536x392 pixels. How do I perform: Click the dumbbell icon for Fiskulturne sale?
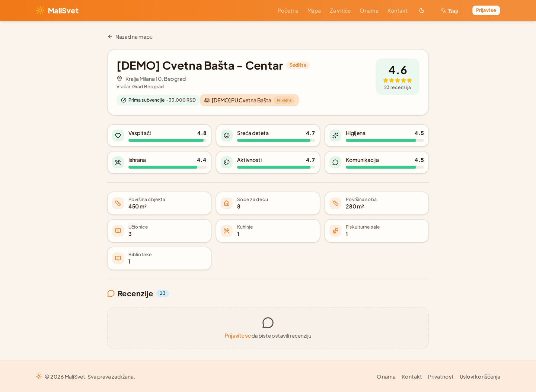pyautogui.click(x=335, y=231)
